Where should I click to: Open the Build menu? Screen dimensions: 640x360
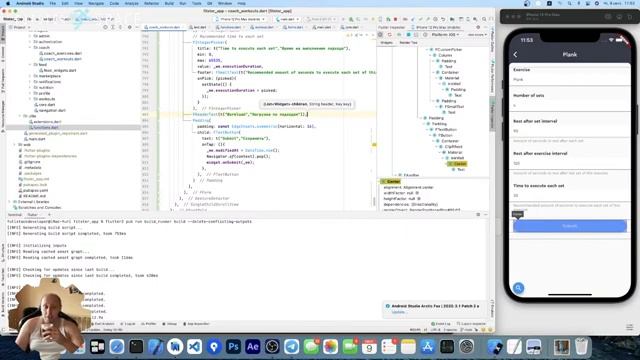click(x=169, y=3)
